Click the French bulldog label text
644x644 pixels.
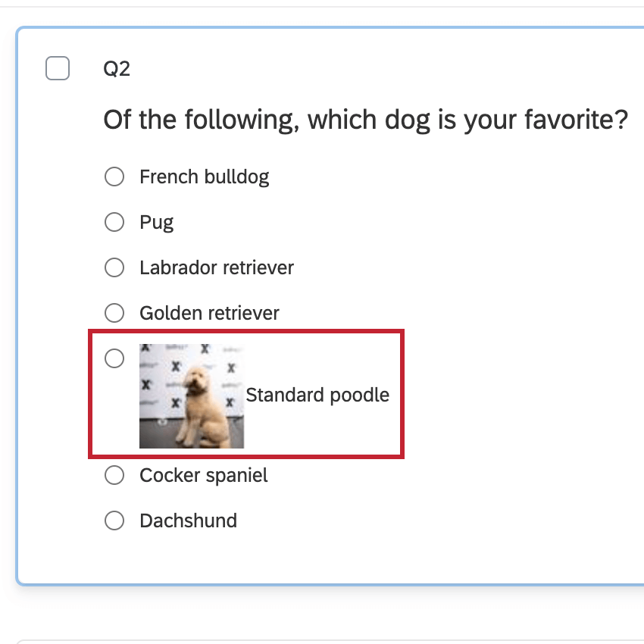coord(204,177)
